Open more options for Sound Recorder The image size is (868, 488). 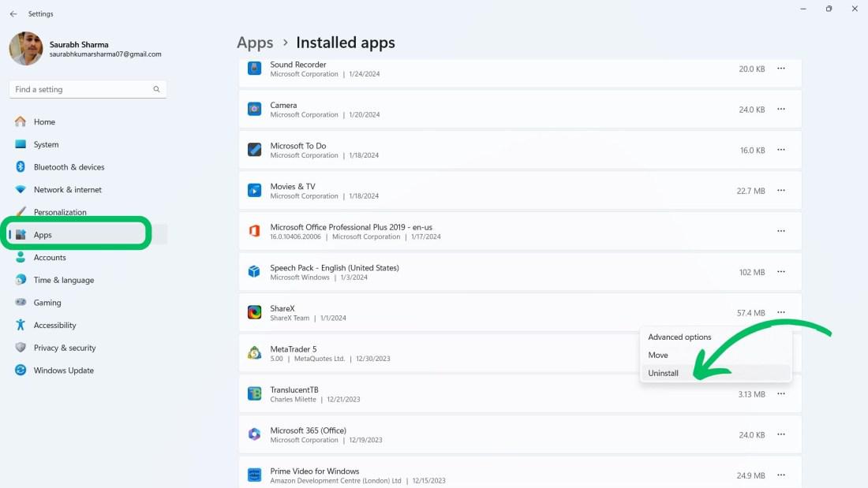(x=780, y=69)
